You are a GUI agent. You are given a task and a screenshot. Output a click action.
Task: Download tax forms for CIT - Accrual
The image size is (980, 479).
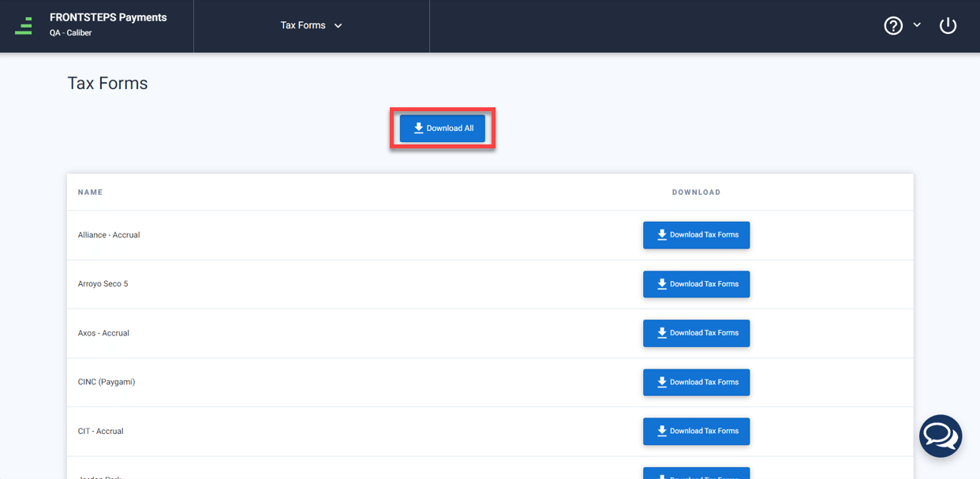tap(696, 432)
